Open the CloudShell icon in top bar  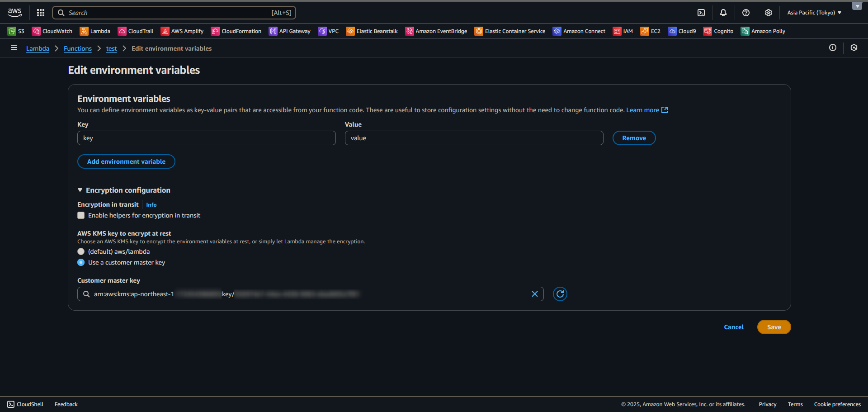point(701,13)
